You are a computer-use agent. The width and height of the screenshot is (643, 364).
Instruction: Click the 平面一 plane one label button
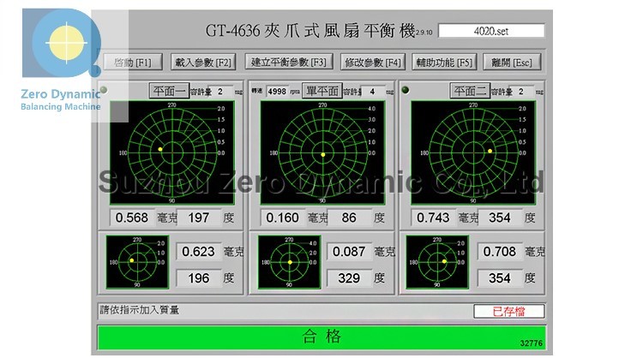tap(170, 91)
